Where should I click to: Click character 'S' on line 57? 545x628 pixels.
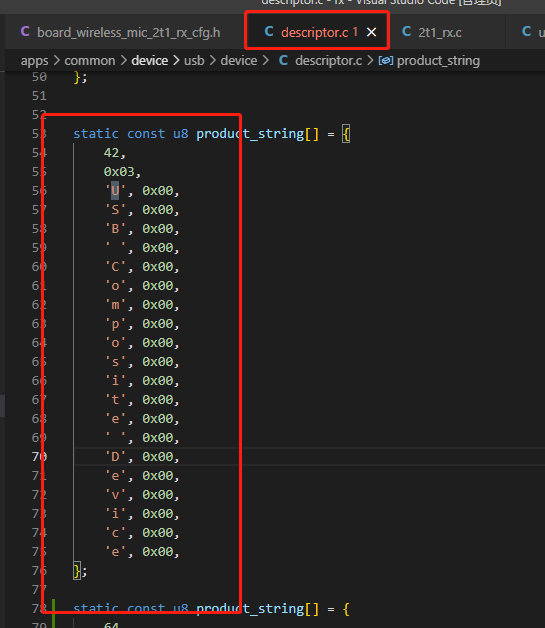[115, 209]
